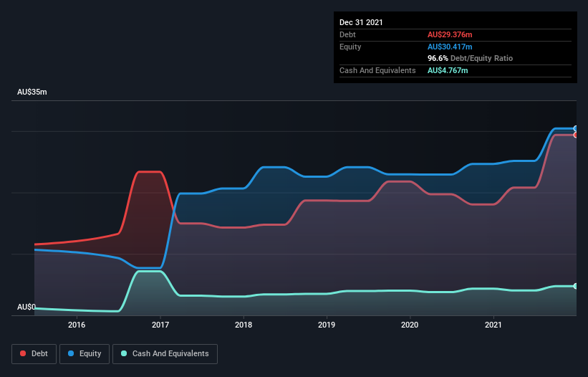Click the teal Cash And Equivalents legend dot

click(x=124, y=353)
